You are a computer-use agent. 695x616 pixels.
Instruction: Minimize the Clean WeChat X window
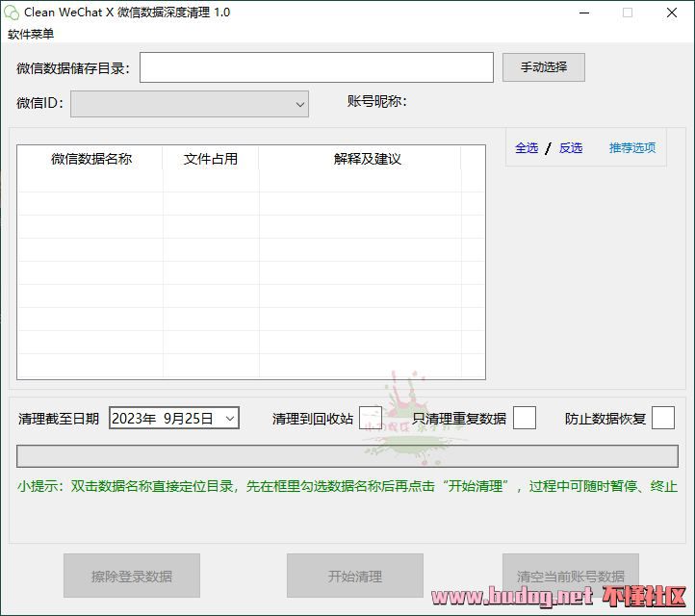click(583, 13)
